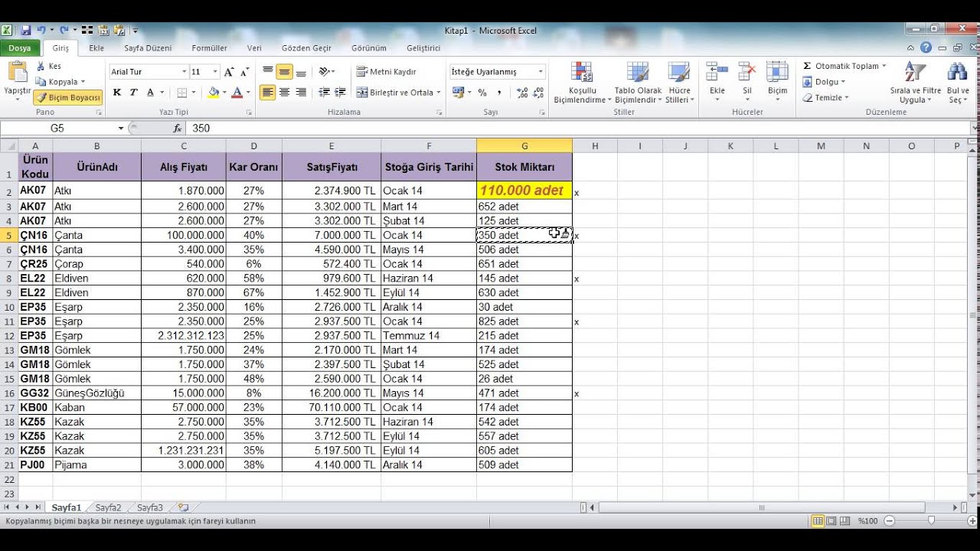The height and width of the screenshot is (551, 980).
Task: Toggle left text alignment
Action: tap(268, 93)
